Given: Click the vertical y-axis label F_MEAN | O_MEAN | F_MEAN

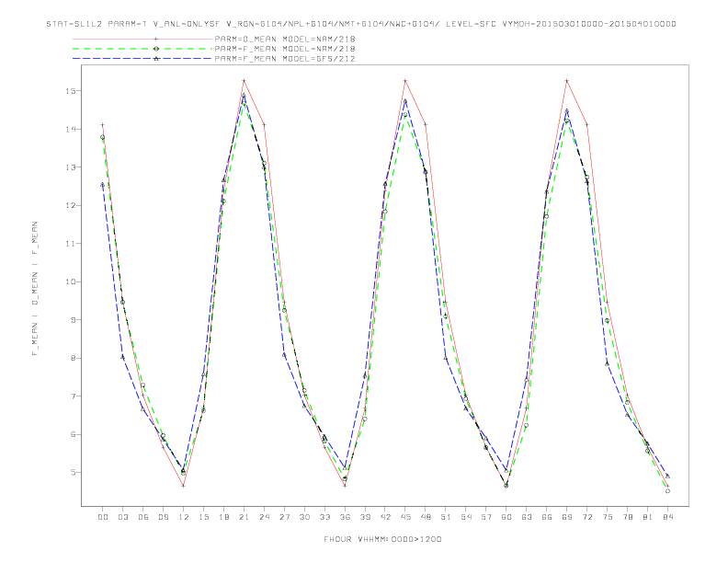Looking at the screenshot, I should click(x=35, y=289).
